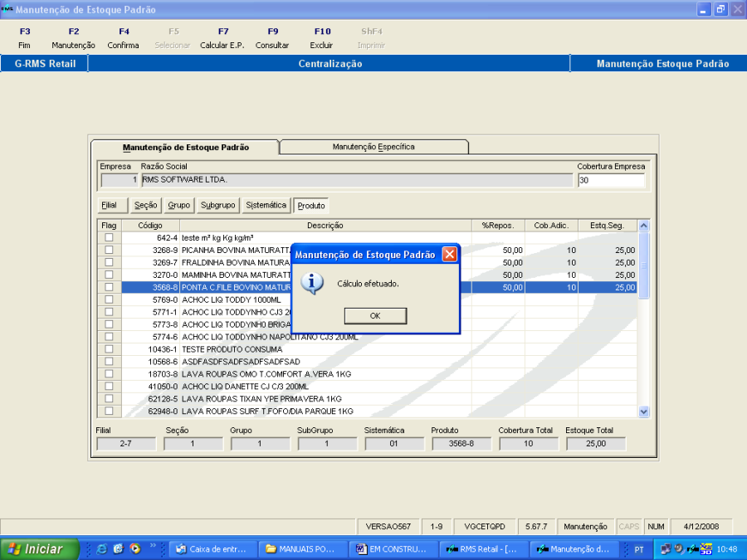Click the Descrição column header
The height and width of the screenshot is (560, 747).
pos(325,226)
